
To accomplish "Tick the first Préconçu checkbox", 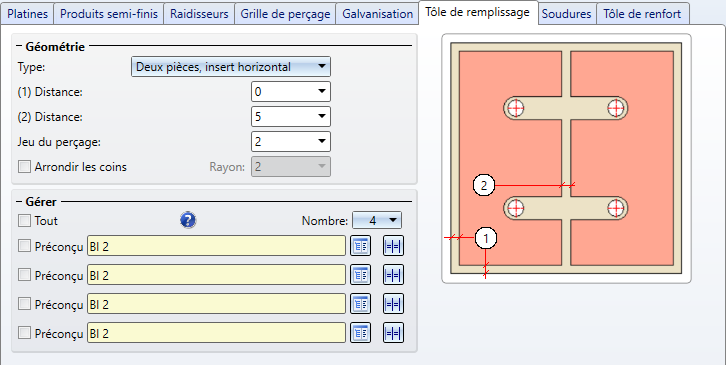I will click(25, 246).
